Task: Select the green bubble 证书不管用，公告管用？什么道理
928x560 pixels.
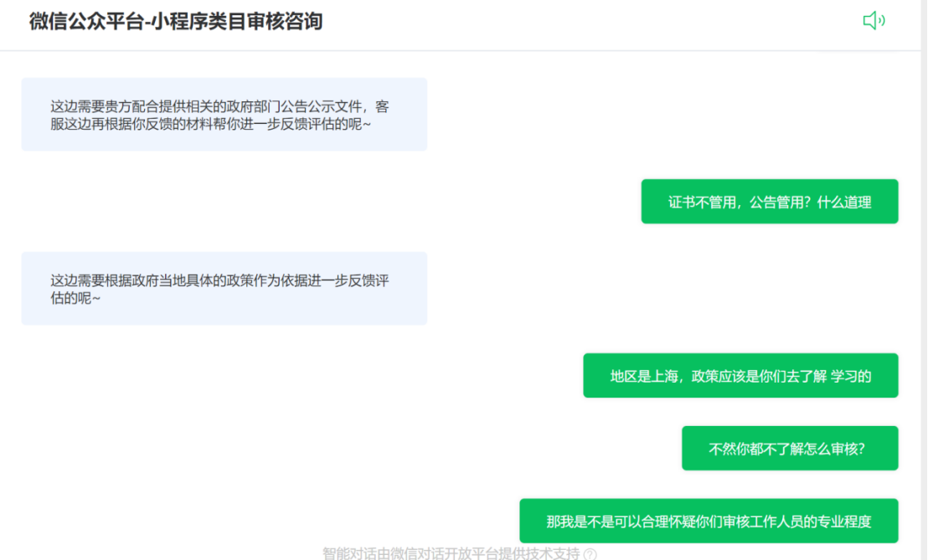Action: (x=770, y=202)
